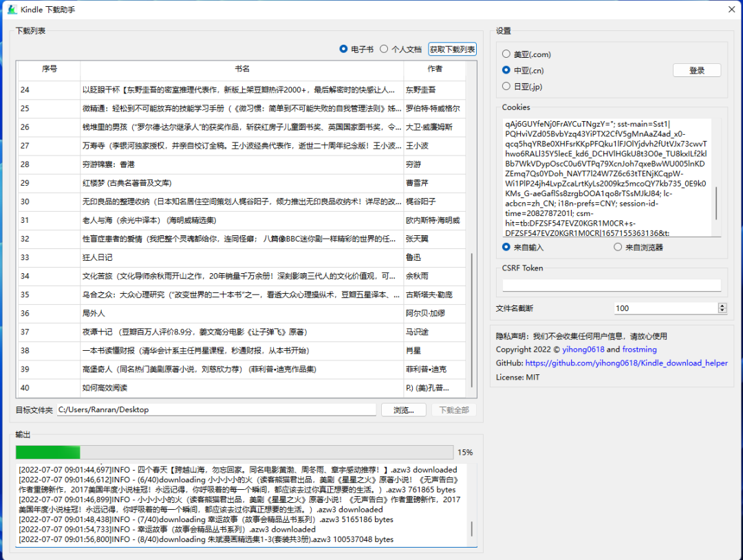Select row 34 文化苦旅
Viewport: 743px width, 560px height.
pos(242,276)
